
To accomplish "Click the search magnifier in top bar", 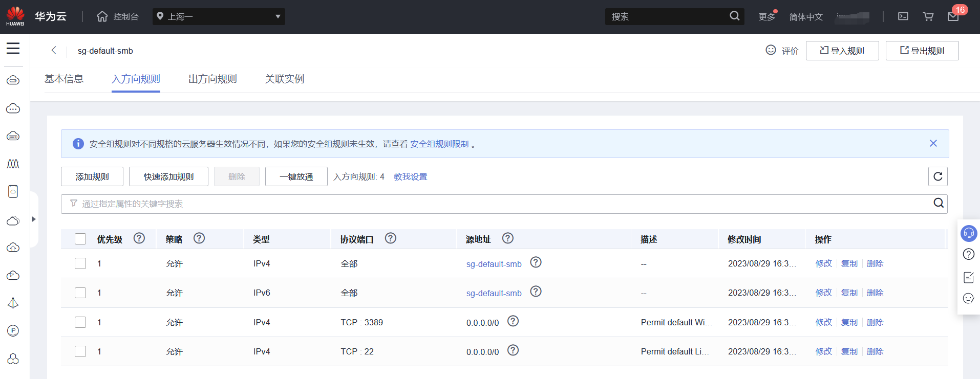I will 734,16.
